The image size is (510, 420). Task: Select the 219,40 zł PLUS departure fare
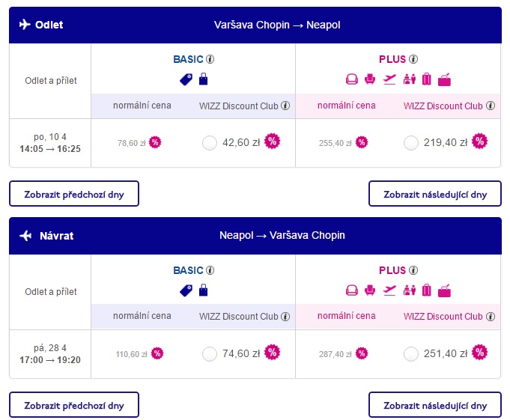pyautogui.click(x=411, y=143)
